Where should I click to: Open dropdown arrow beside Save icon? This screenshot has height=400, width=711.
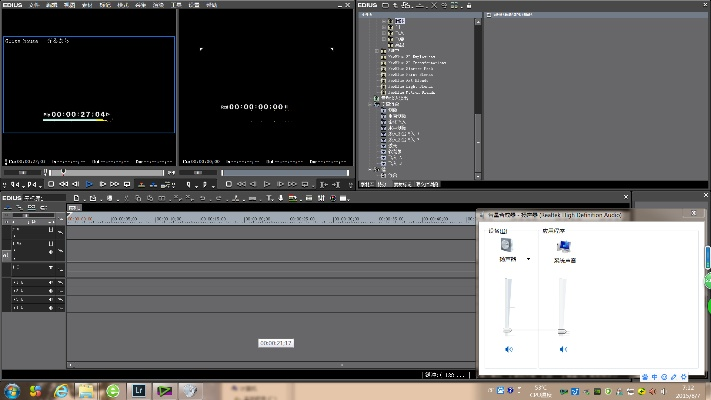(116, 199)
